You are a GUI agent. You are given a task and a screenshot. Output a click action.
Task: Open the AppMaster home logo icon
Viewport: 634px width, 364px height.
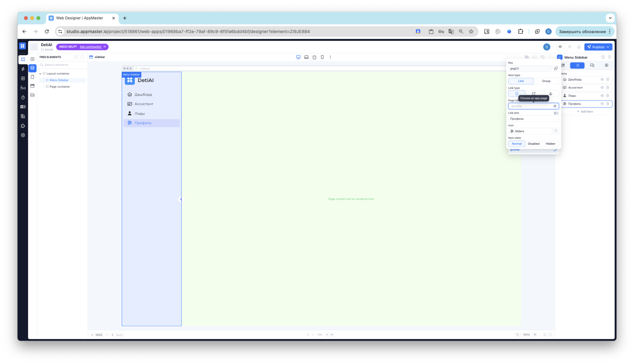(x=22, y=46)
